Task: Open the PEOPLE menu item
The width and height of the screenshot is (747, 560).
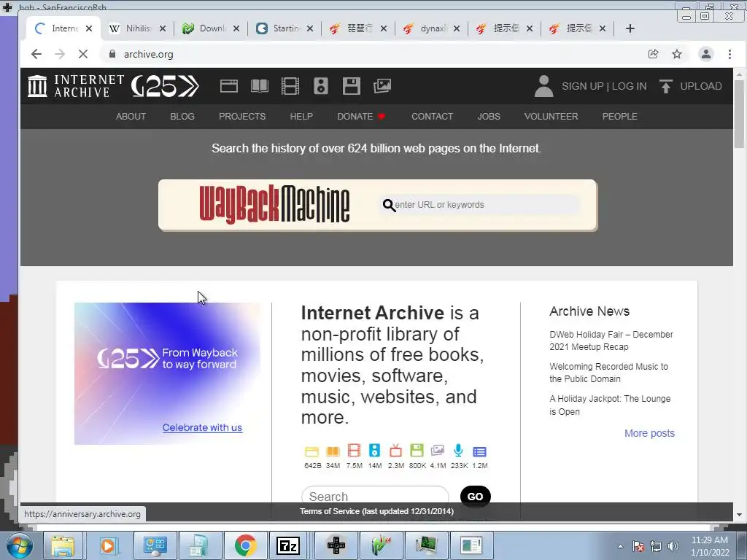Action: pyautogui.click(x=620, y=117)
